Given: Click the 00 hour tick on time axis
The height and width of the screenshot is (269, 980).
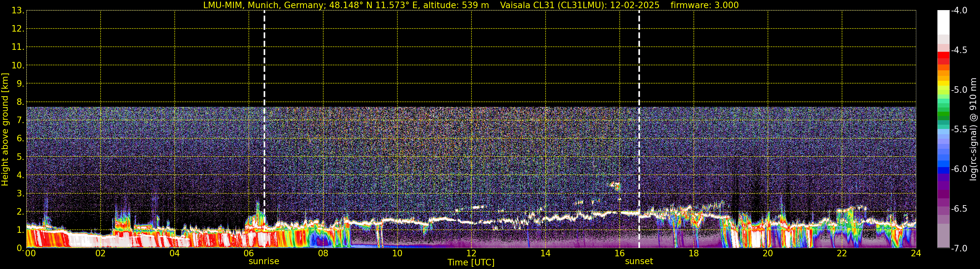Looking at the screenshot, I should pyautogui.click(x=30, y=254).
